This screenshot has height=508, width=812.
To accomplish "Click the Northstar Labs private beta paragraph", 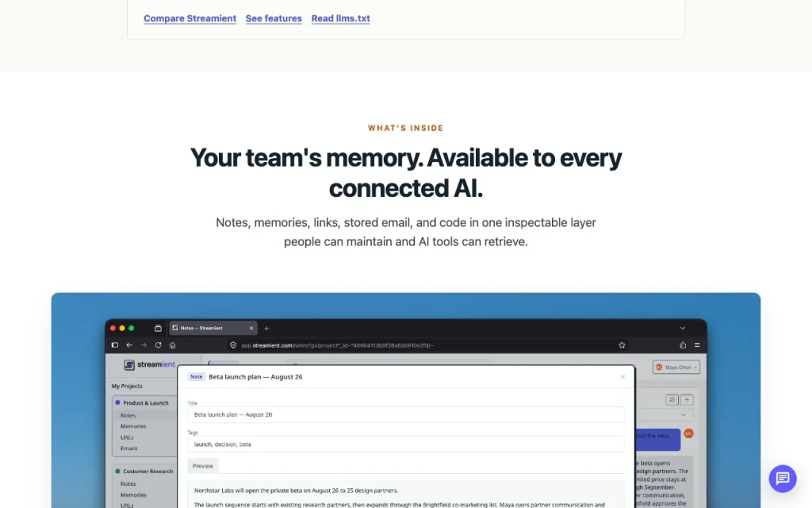I will coord(297,491).
